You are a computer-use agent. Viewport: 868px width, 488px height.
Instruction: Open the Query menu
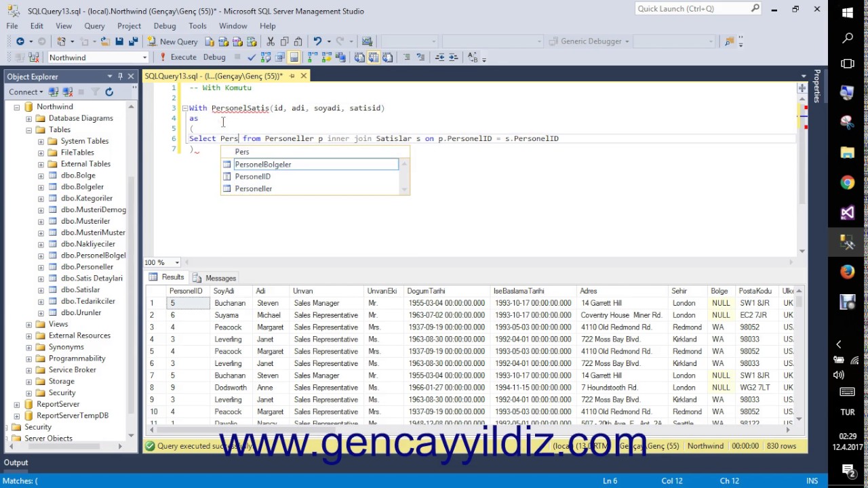tap(94, 26)
